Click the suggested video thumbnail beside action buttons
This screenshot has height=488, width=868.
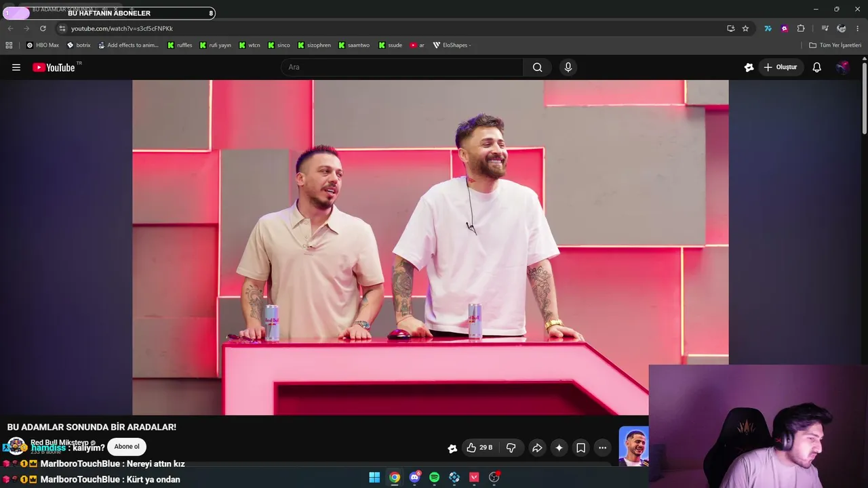tap(633, 446)
